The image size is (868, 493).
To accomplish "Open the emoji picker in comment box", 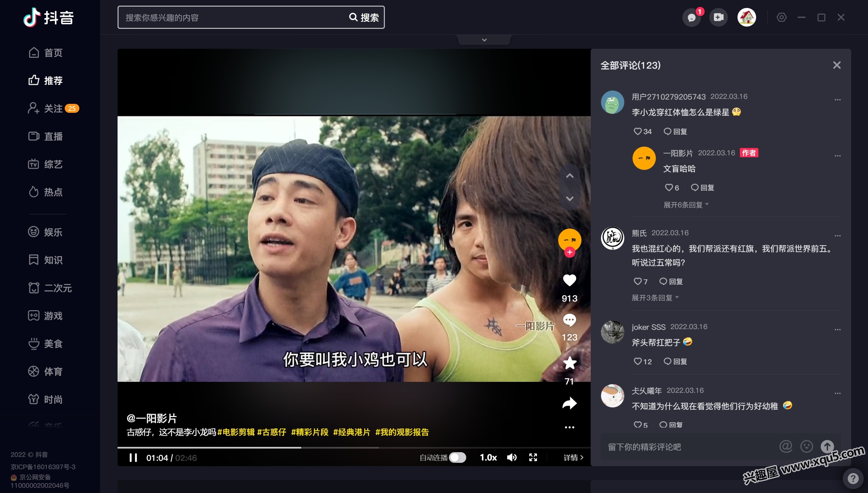I will click(x=807, y=447).
